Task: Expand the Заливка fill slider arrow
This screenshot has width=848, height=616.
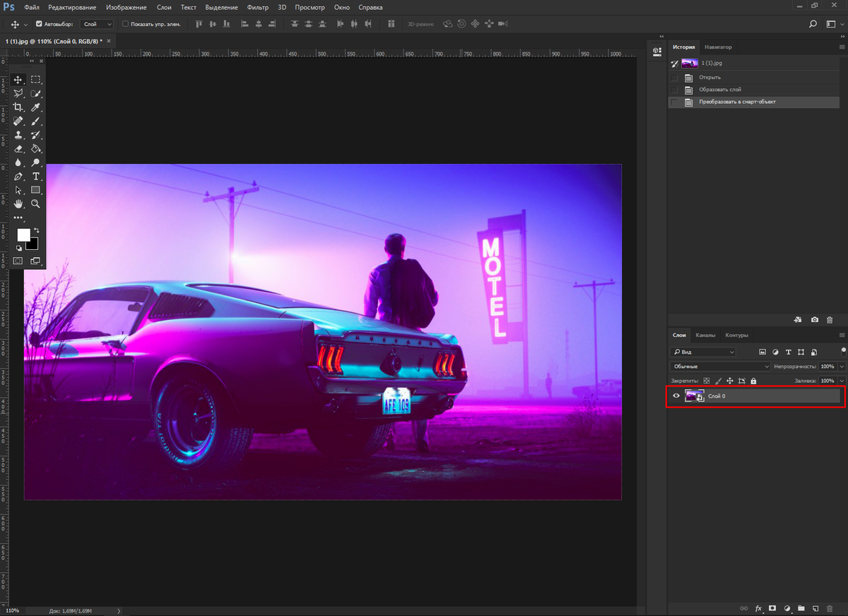Action: 841,381
